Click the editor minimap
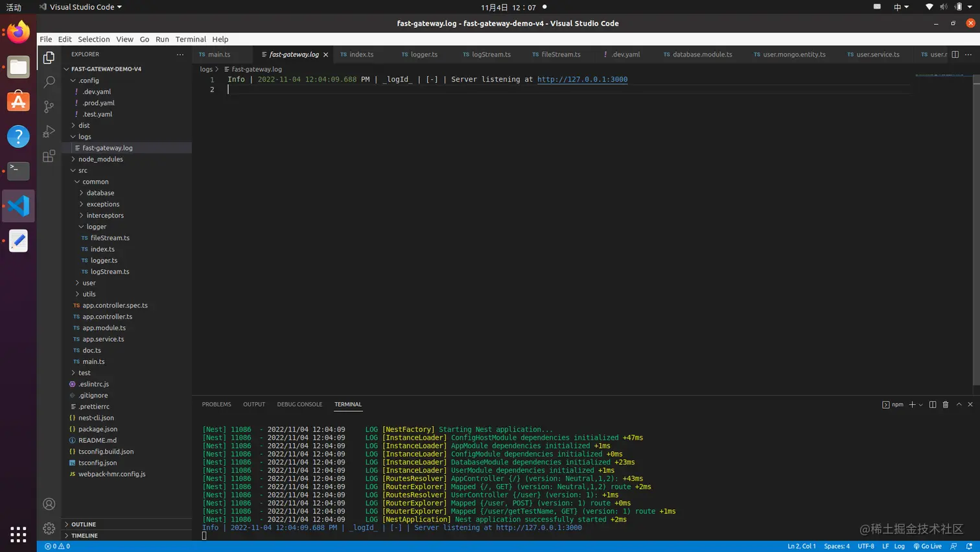This screenshot has height=552, width=980. 943,76
